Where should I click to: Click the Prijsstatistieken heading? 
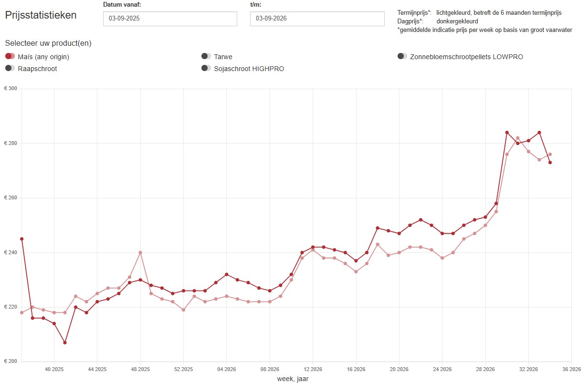click(41, 15)
